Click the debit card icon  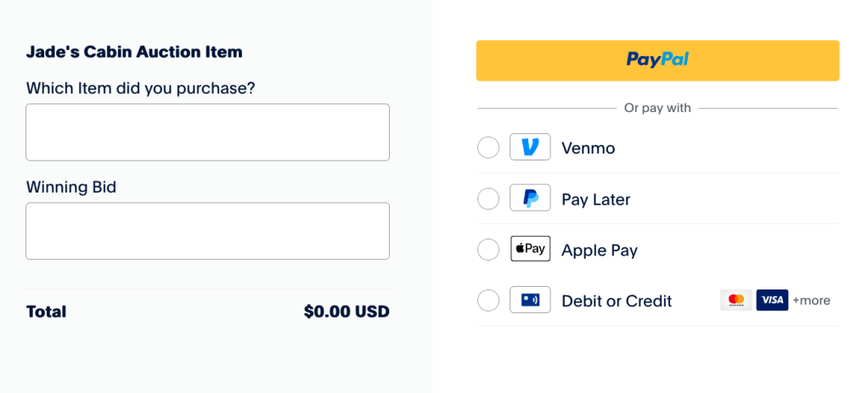(530, 300)
